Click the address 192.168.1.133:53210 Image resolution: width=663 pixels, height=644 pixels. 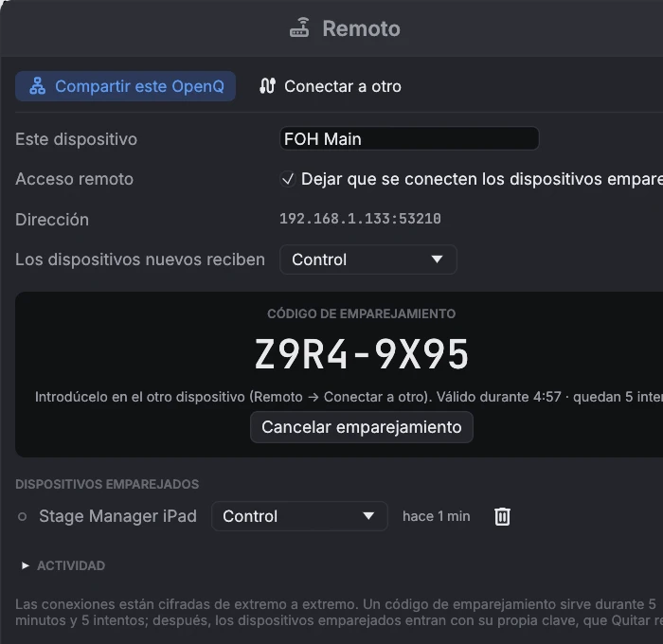click(x=360, y=219)
